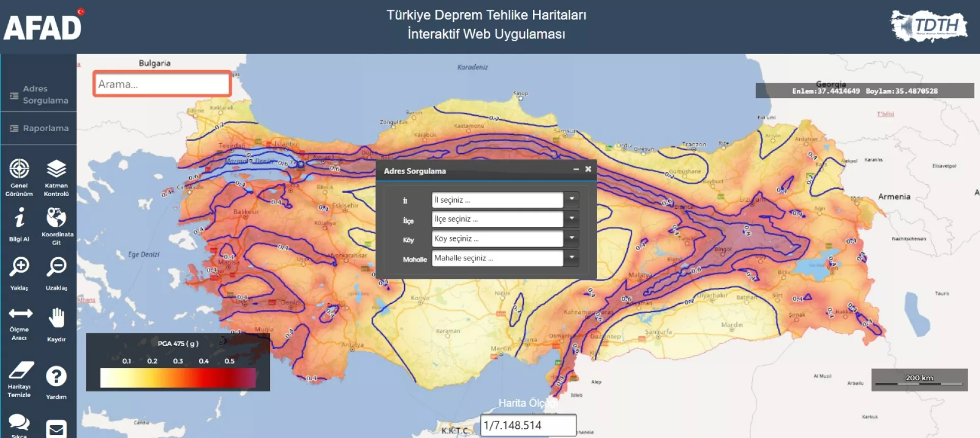Click the K.K.T.C. map label

coord(455,431)
